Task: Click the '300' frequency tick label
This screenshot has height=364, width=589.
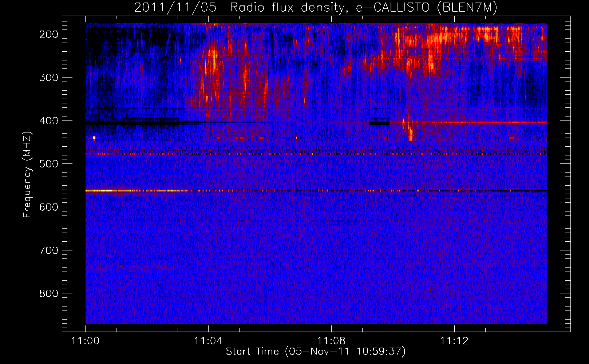Action: click(x=49, y=78)
